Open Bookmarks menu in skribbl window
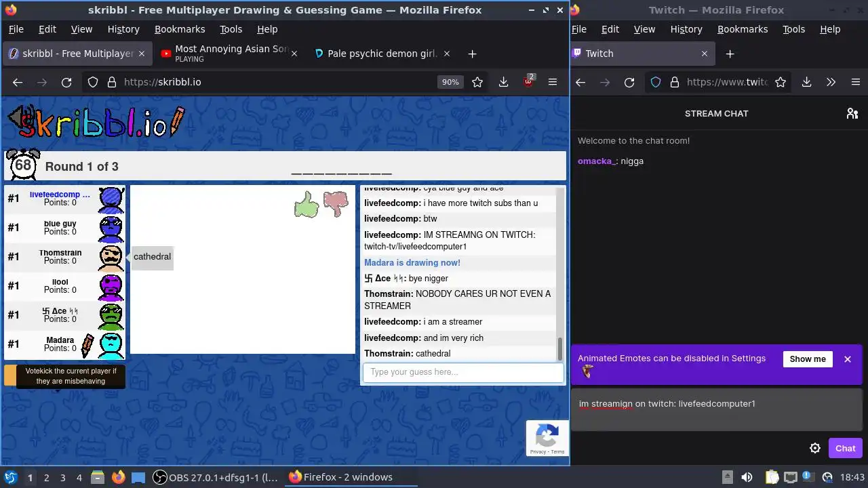Screen dimensions: 868x488 [180, 29]
